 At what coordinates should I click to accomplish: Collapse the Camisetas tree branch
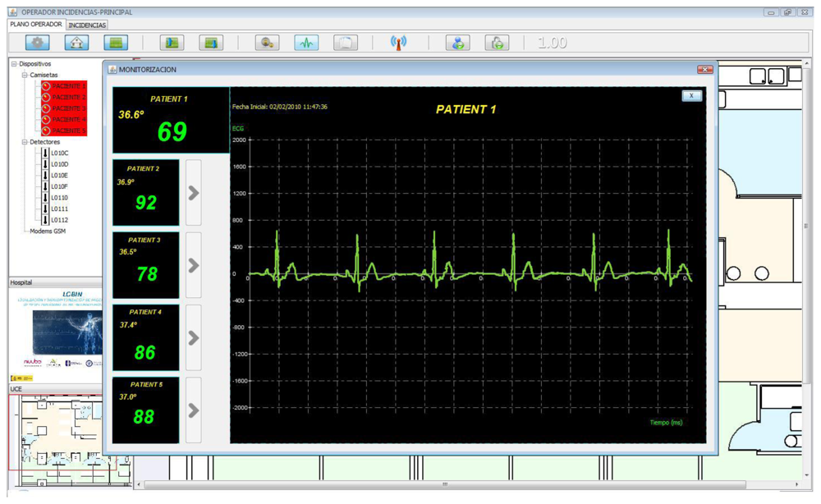tap(25, 75)
